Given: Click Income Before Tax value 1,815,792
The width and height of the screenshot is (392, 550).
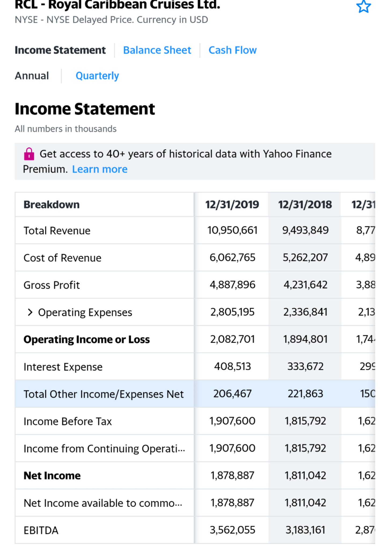Looking at the screenshot, I should [x=305, y=421].
